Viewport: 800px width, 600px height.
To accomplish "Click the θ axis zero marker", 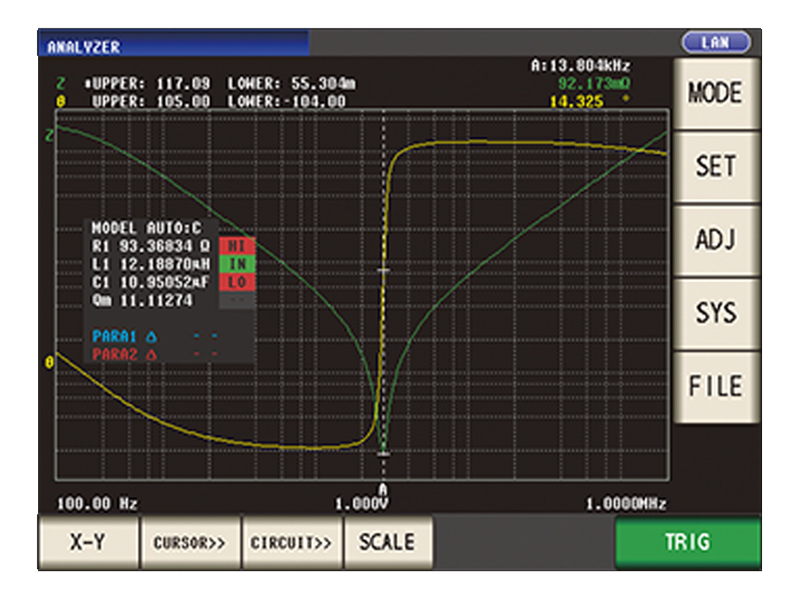I will coord(49,362).
